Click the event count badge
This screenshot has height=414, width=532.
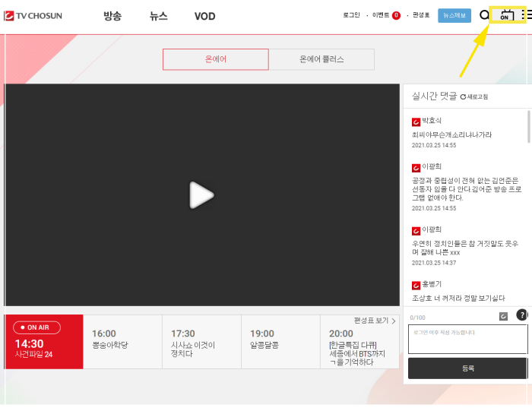(396, 15)
